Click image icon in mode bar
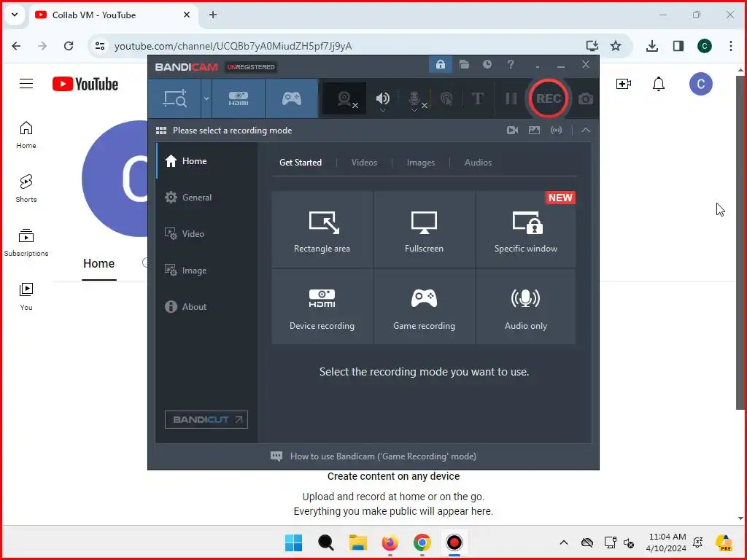Image resolution: width=747 pixels, height=560 pixels. pos(534,130)
